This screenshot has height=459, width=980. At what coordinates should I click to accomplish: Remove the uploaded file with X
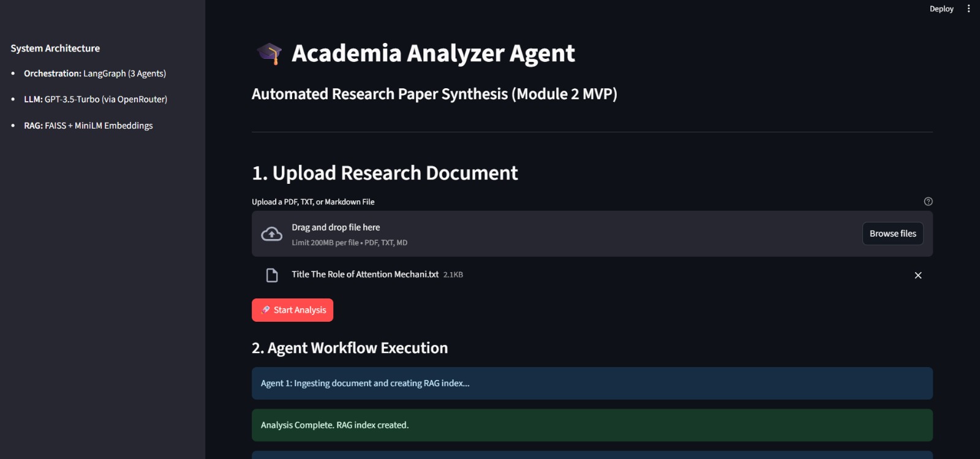918,275
